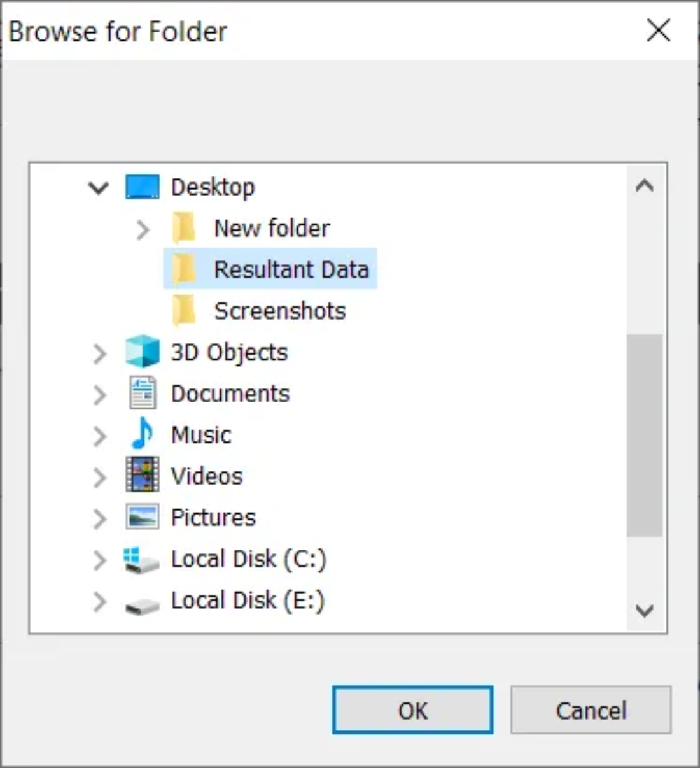This screenshot has width=700, height=768.
Task: Click the Videos filmstrip icon
Action: pos(142,476)
